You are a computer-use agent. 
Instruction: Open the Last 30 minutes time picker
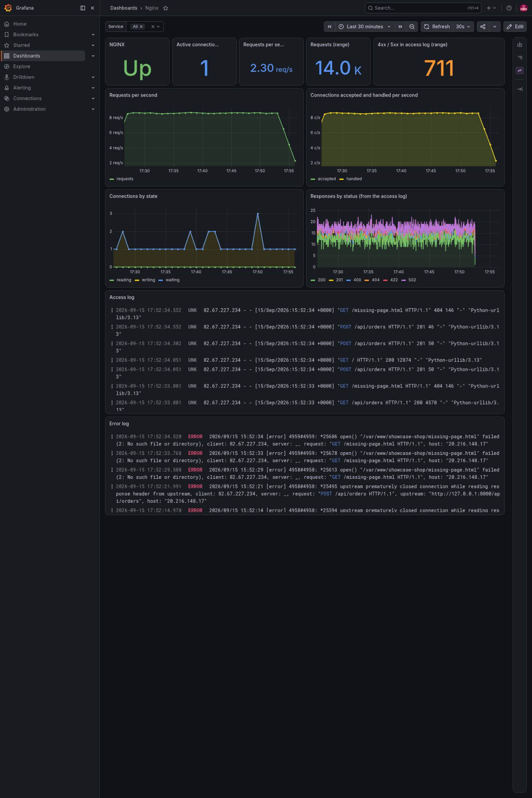[365, 27]
